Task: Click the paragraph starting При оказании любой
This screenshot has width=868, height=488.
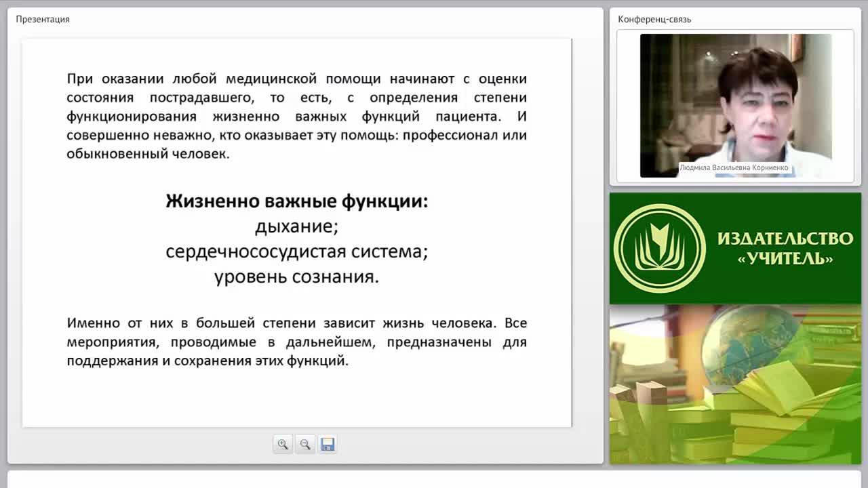Action: [297, 116]
